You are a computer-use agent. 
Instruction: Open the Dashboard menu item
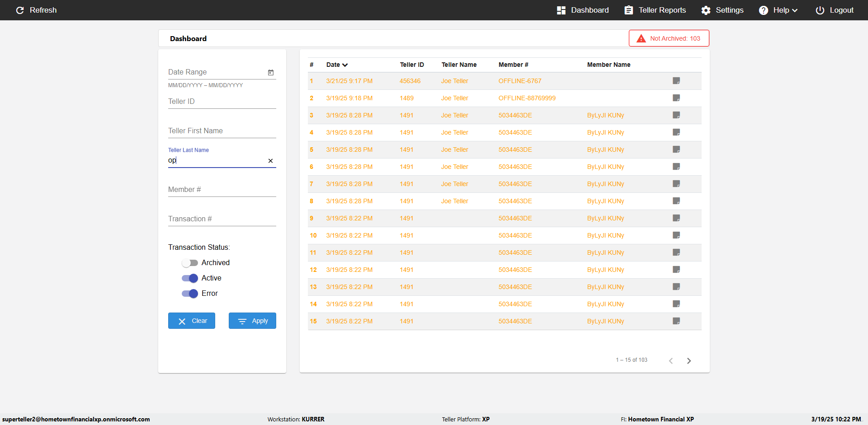[x=583, y=10]
